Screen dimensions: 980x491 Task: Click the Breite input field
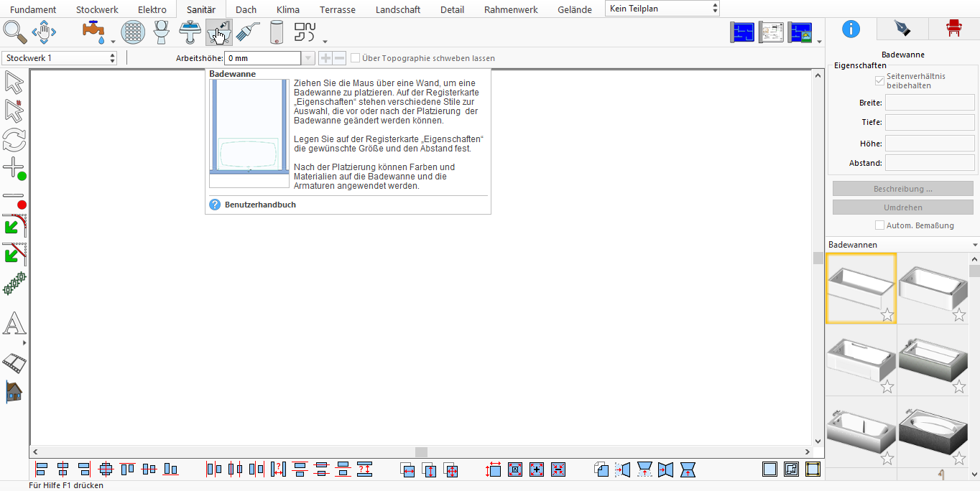[930, 103]
